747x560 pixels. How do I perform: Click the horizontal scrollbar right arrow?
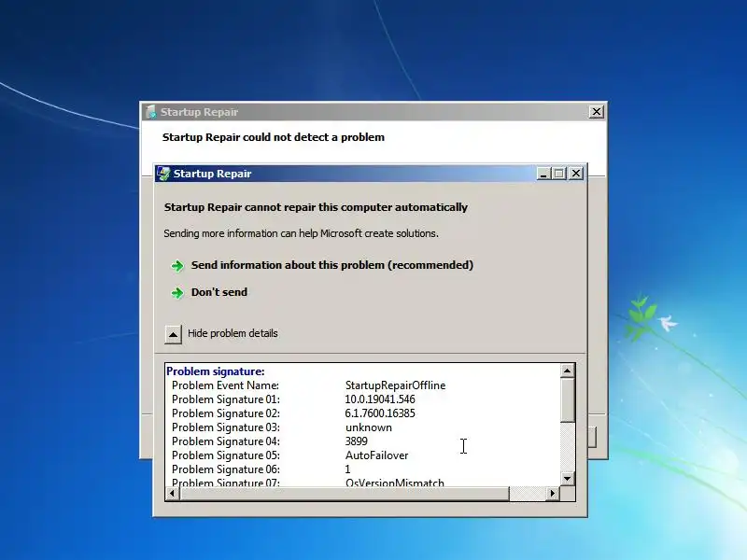click(552, 494)
